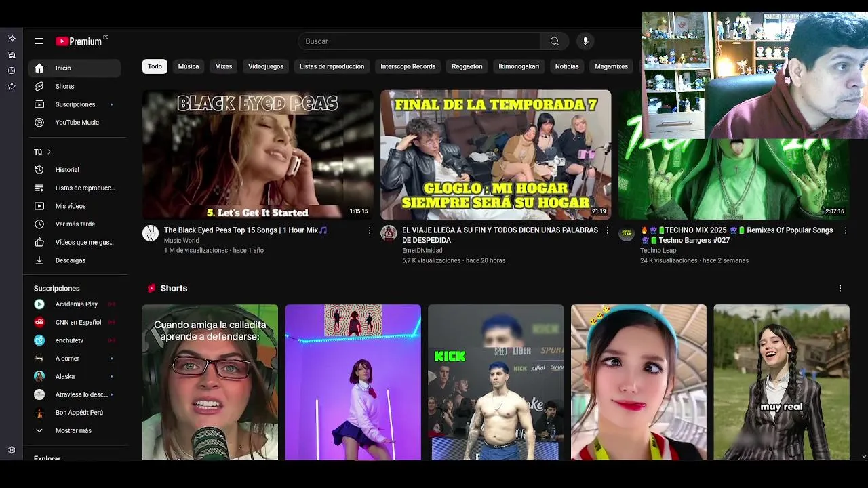Open short 'Cuando amiga la calladita' thumbnail
The width and height of the screenshot is (868, 488).
click(210, 382)
